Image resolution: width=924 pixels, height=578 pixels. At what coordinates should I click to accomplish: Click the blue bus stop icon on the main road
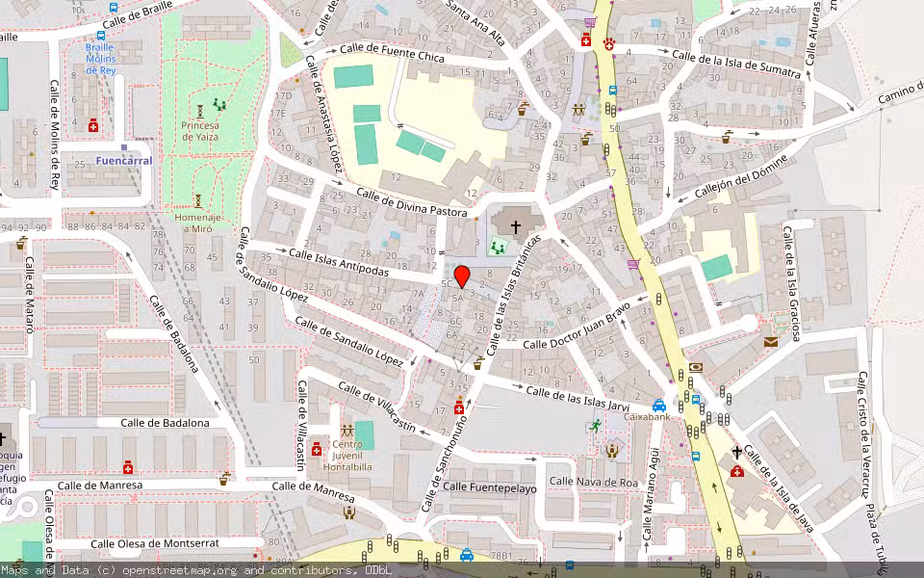pyautogui.click(x=612, y=90)
